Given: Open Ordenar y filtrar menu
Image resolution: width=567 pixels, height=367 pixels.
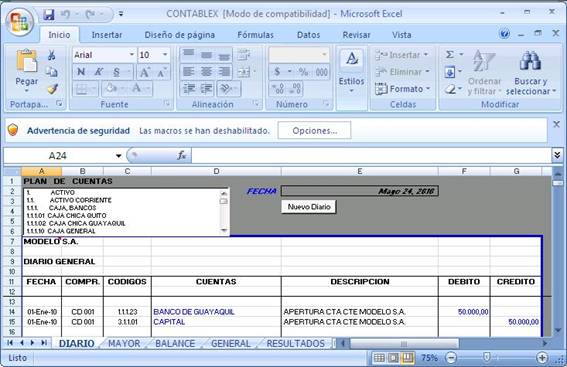Looking at the screenshot, I should pos(484,72).
